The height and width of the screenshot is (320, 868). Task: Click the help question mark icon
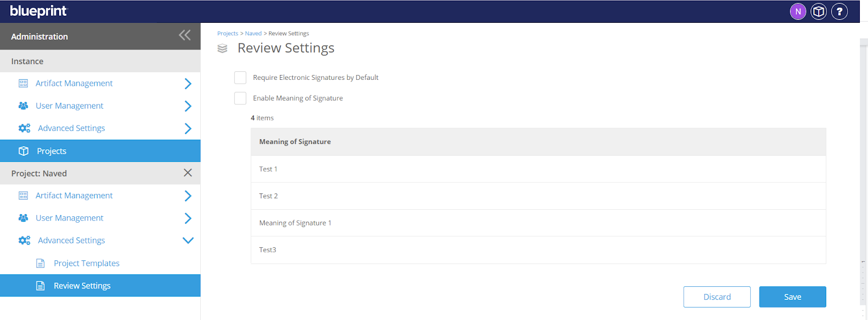tap(839, 11)
